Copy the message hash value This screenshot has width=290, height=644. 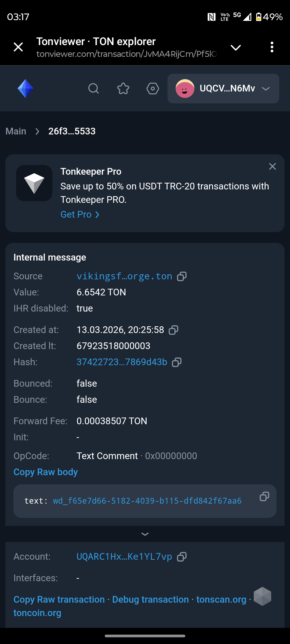[x=177, y=362]
